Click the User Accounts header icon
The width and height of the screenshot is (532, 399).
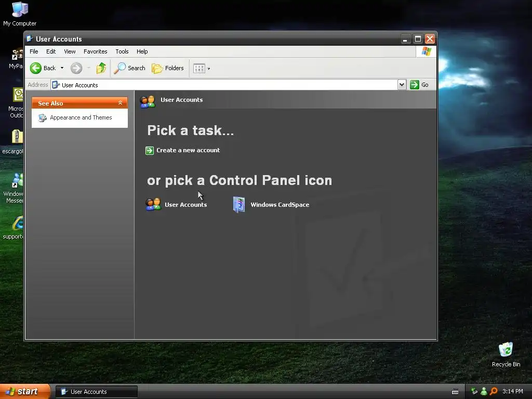tap(148, 101)
